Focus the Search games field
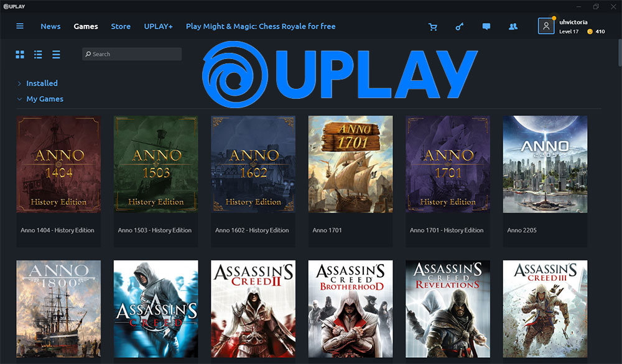The height and width of the screenshot is (364, 622). tap(132, 54)
